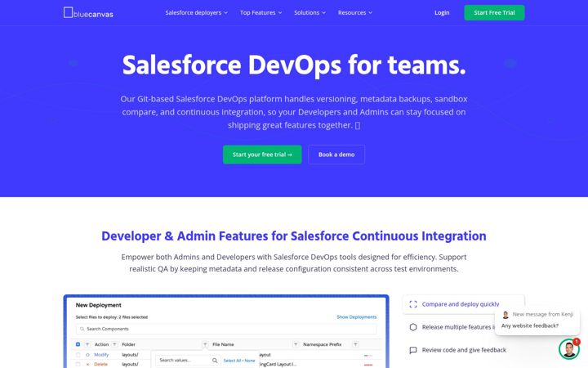This screenshot has height=368, width=588.
Task: Click the filter icon after Namespace Prefix
Action: coord(355,344)
